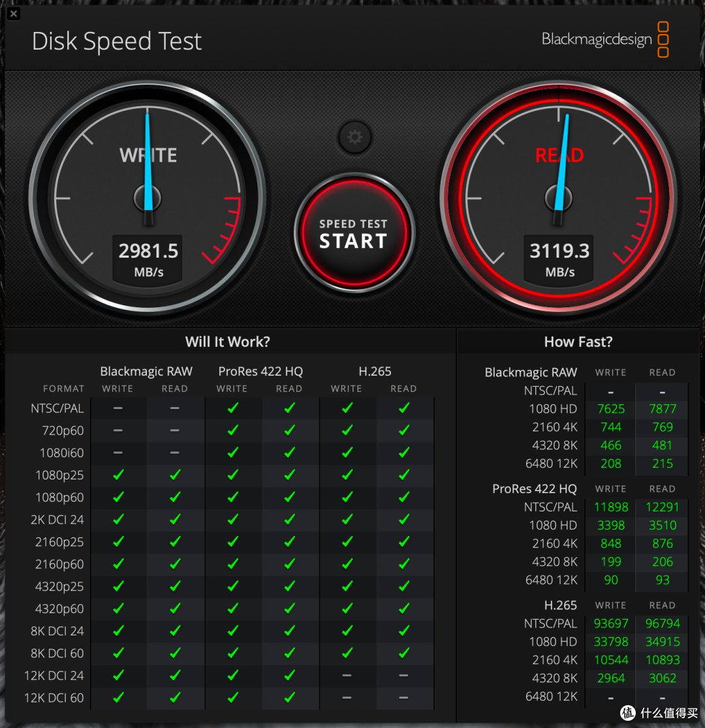
Task: Click the 'How Fast?' heading
Action: (578, 342)
